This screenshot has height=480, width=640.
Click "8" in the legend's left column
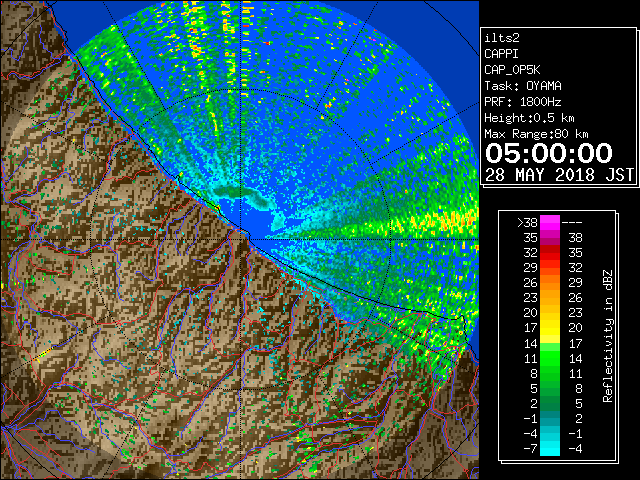coord(534,373)
